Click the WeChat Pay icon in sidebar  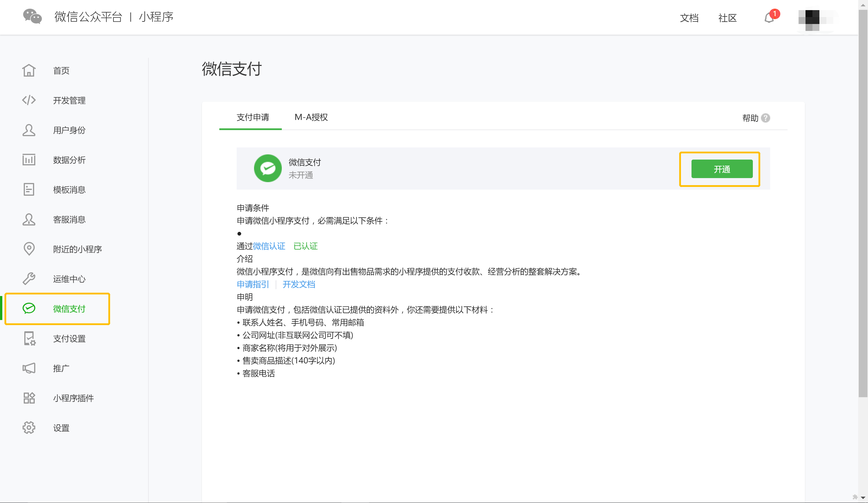click(x=29, y=308)
